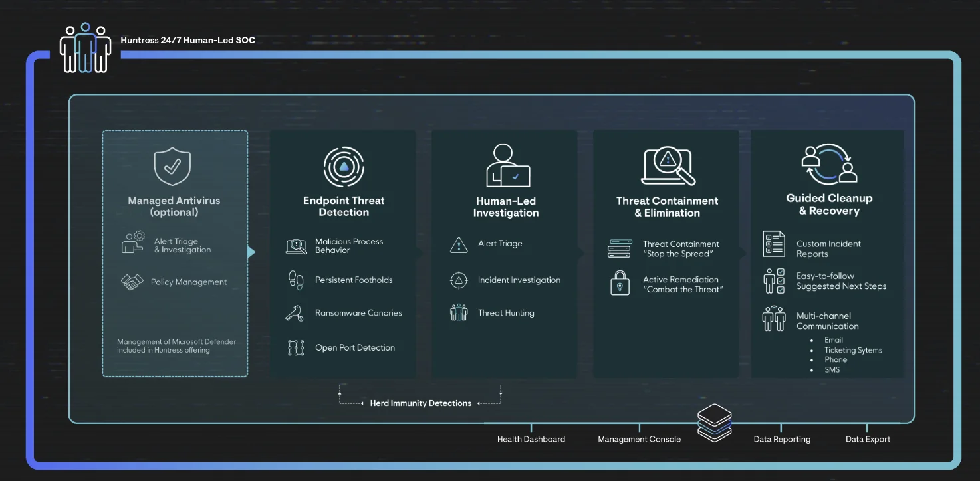980x481 pixels.
Task: Select the Persistent Footholds footprints icon
Action: tap(296, 280)
